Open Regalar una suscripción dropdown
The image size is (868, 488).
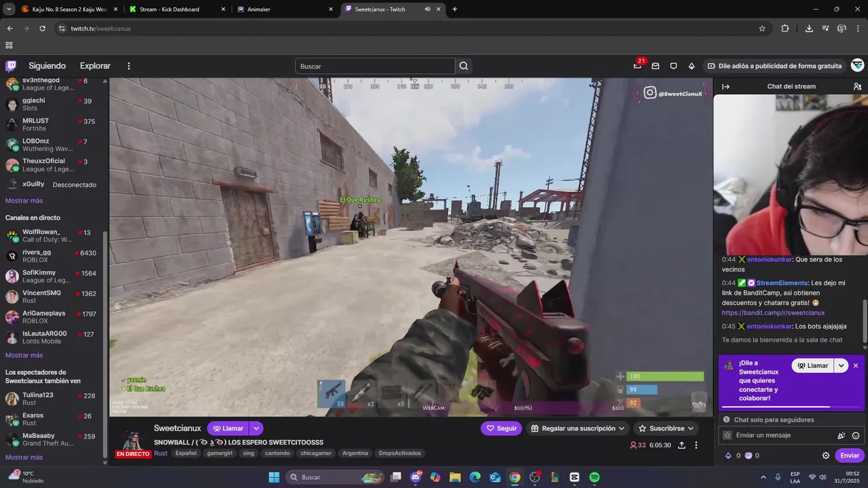(x=576, y=428)
